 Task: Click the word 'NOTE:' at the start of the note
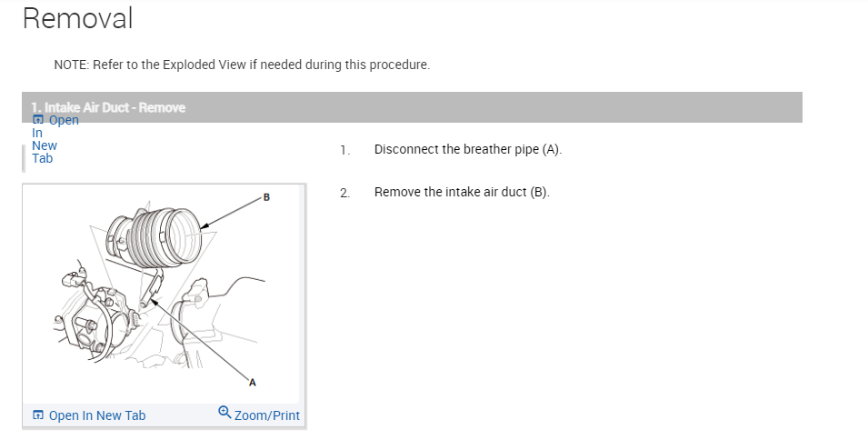click(71, 65)
